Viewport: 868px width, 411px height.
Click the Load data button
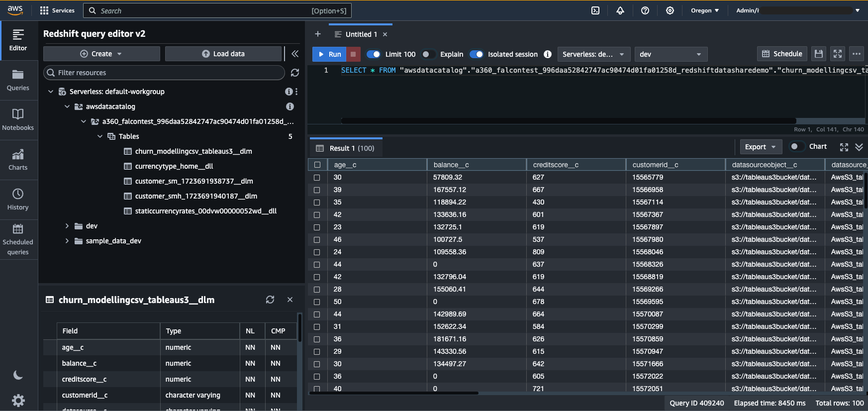pos(223,54)
